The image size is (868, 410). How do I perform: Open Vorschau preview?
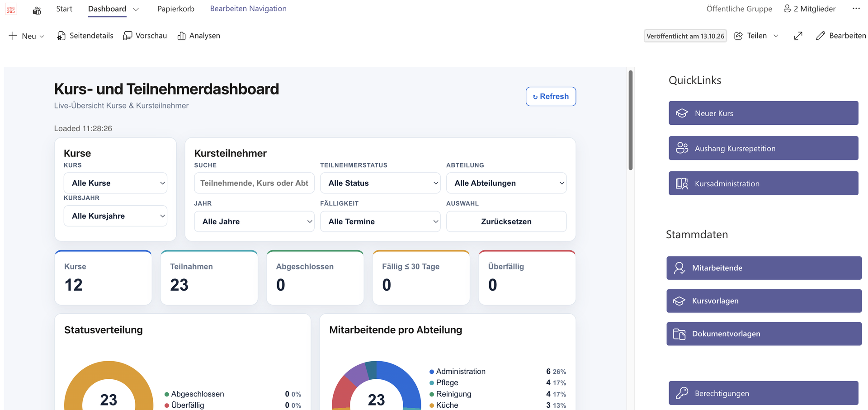[x=145, y=36]
